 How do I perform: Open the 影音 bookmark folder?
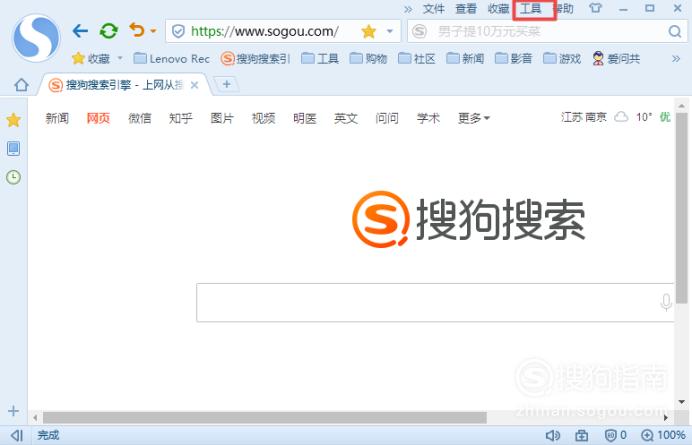[514, 58]
